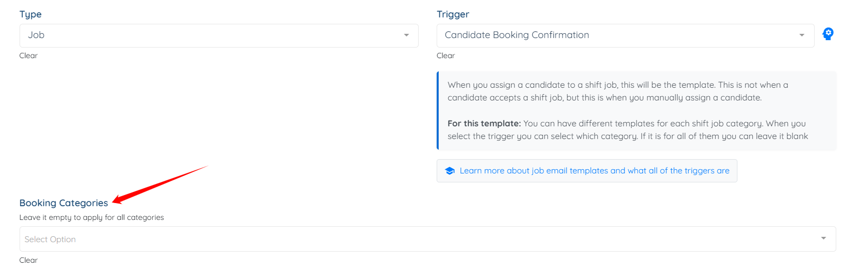Click the red arrow annotation pointing at Booking Categories
Screen dimensions: 868x267
(x=160, y=184)
